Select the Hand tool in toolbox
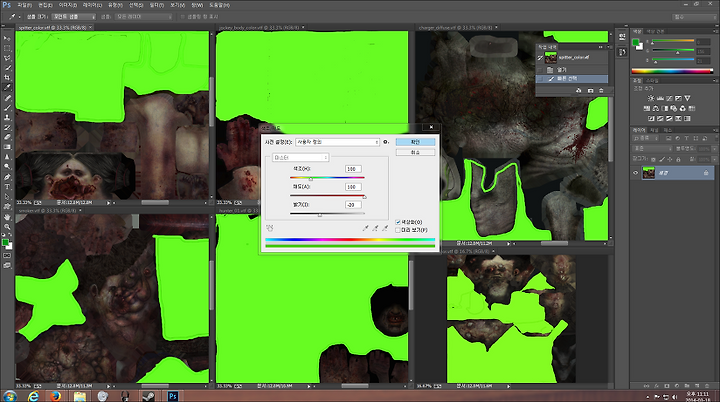The image size is (720, 402). [7, 217]
